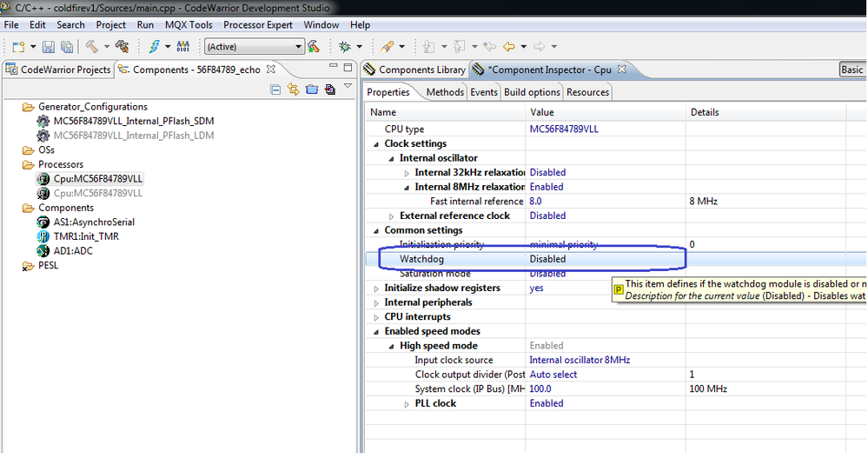The image size is (868, 458).
Task: Click the New project wizard icon
Action: pyautogui.click(x=18, y=47)
